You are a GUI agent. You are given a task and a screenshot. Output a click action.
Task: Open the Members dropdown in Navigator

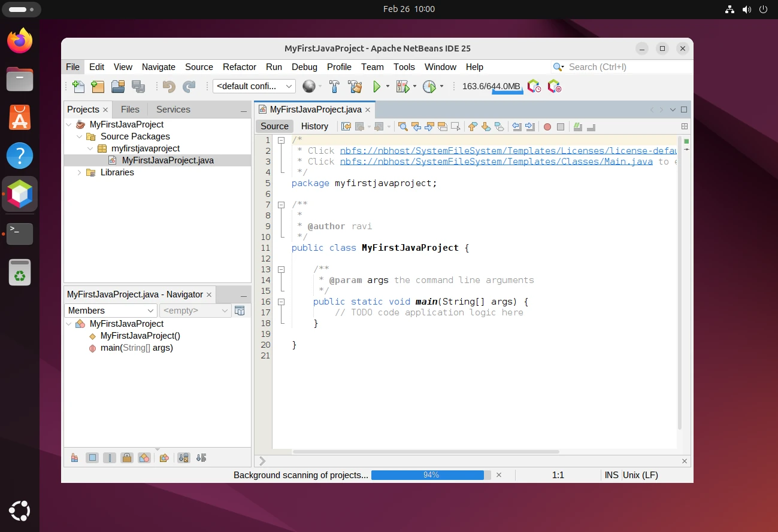[111, 311]
